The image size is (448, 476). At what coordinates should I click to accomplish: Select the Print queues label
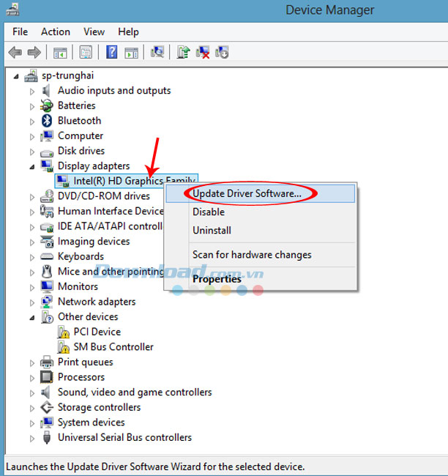coord(86,362)
